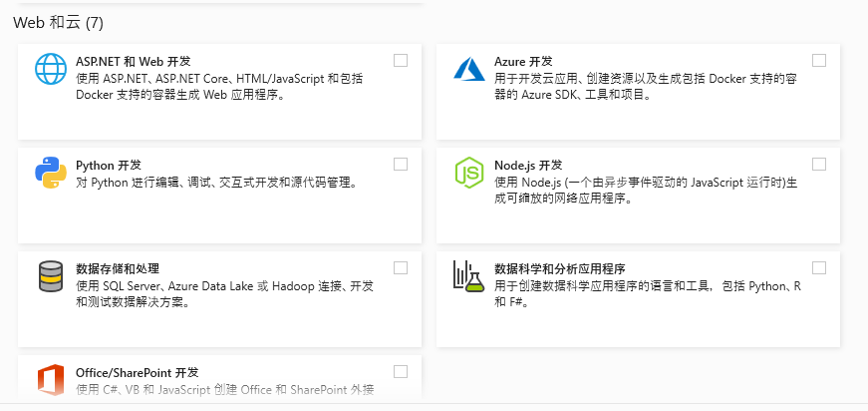
Task: Click the Python 开发 title text
Action: (109, 165)
